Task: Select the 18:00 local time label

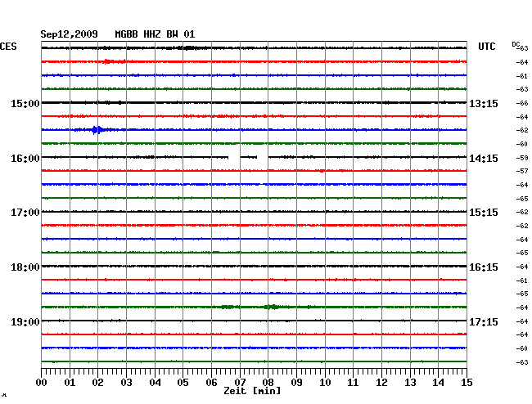Action: coord(25,267)
